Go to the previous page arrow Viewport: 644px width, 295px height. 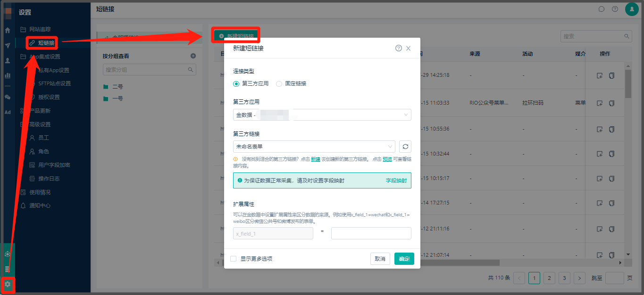coord(519,278)
